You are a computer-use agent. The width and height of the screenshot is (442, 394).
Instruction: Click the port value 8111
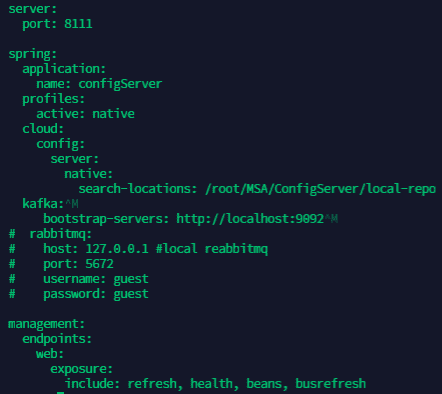pos(78,24)
